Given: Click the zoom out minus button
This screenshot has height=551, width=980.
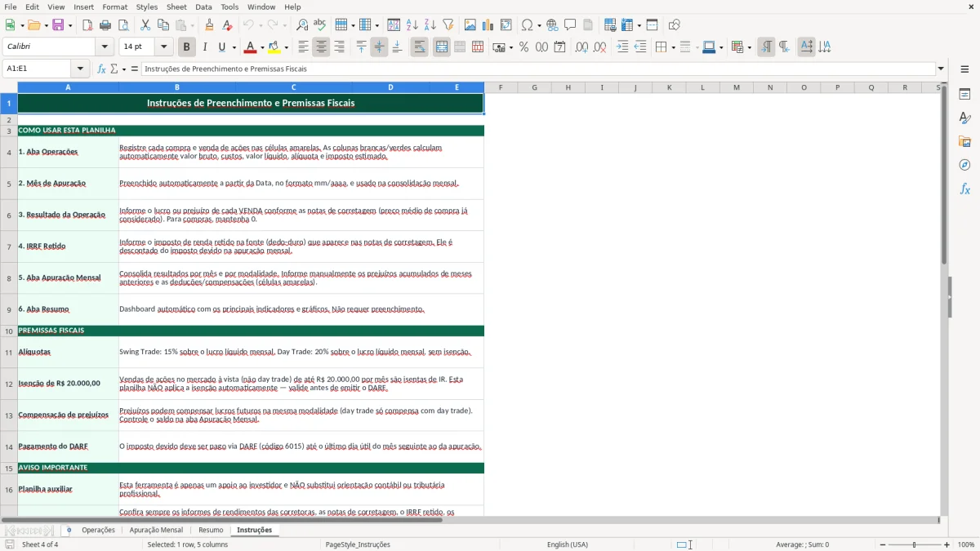Looking at the screenshot, I should 883,544.
